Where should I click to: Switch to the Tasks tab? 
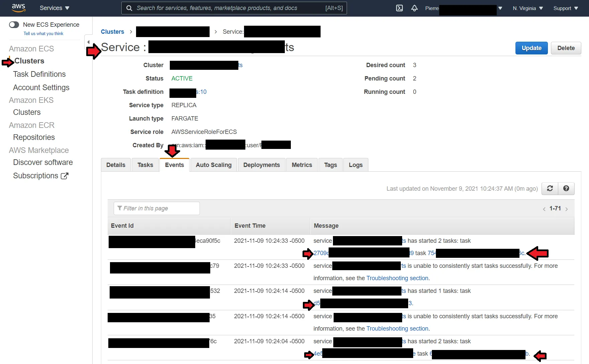[x=145, y=165]
